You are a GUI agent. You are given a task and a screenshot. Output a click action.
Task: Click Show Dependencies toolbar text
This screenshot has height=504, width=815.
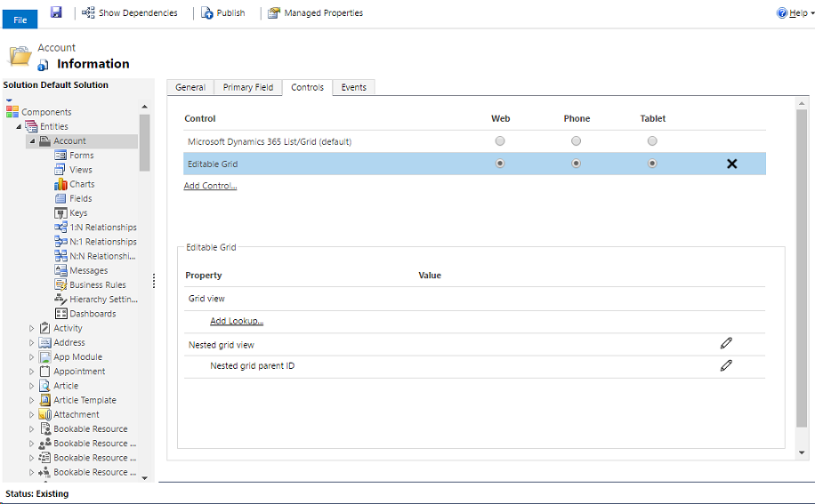click(138, 13)
